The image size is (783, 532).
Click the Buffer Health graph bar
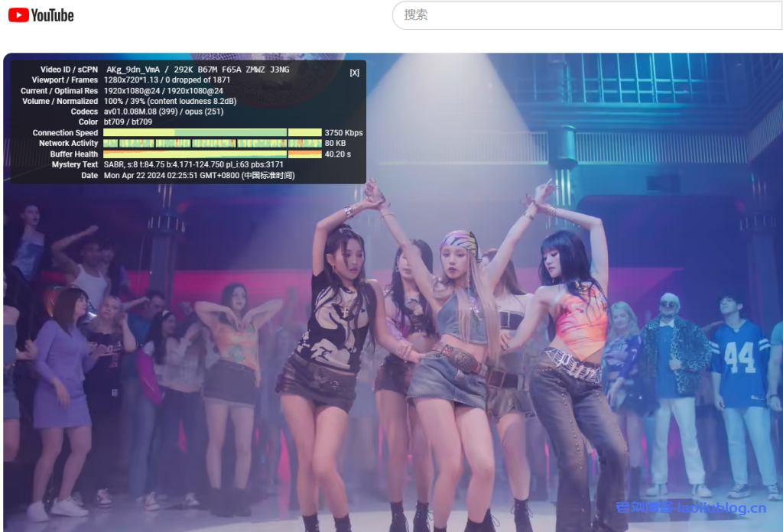point(212,154)
